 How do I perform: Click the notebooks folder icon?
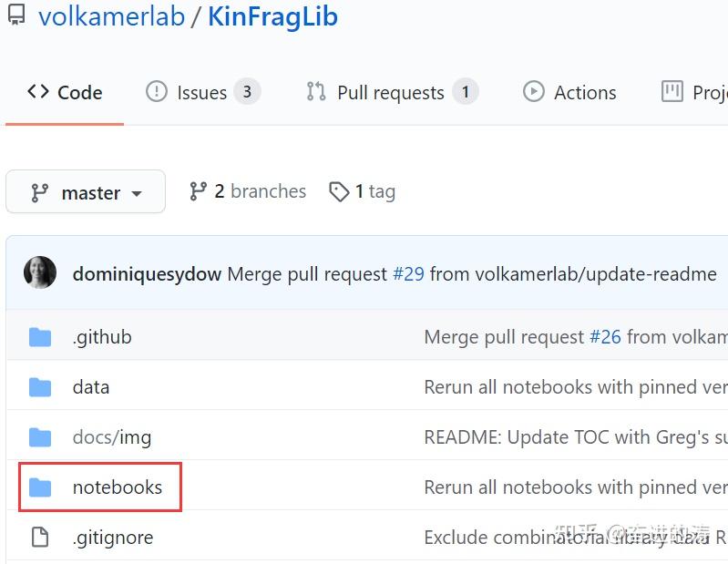tap(40, 487)
